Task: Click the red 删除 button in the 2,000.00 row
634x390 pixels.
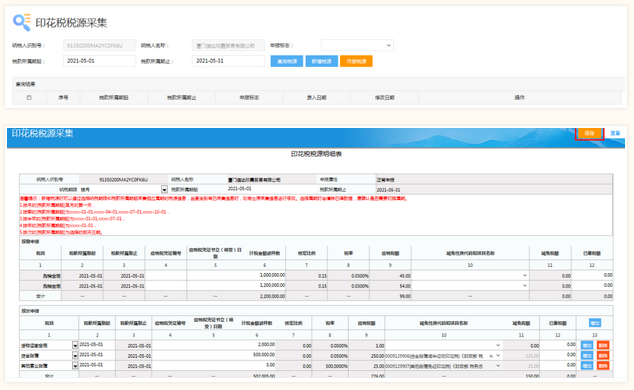Action: [603, 345]
